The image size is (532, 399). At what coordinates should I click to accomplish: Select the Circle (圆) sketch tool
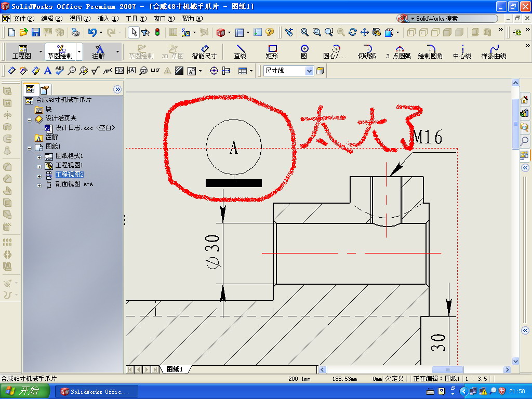pyautogui.click(x=304, y=51)
